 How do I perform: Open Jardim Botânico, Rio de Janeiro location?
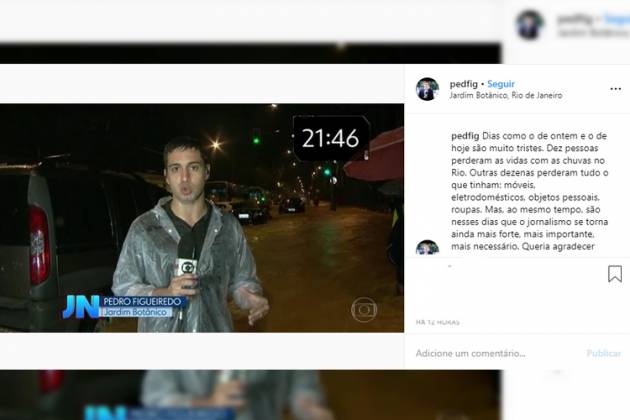(x=505, y=96)
